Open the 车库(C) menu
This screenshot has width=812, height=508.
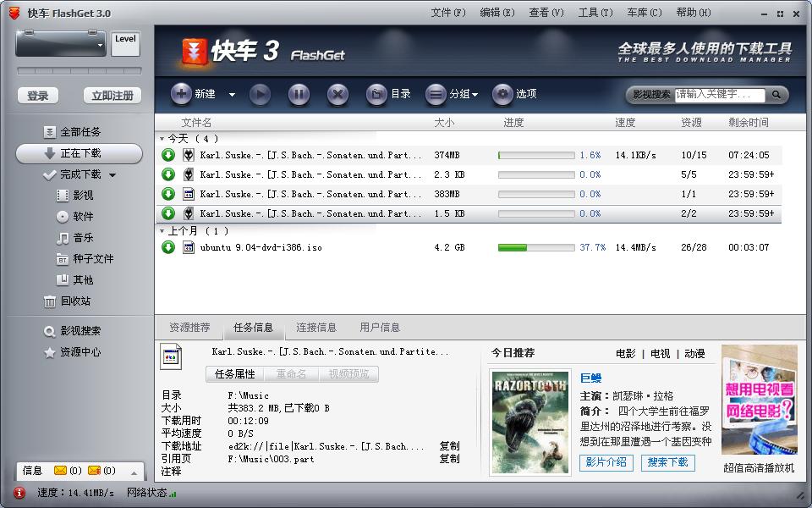coord(645,13)
